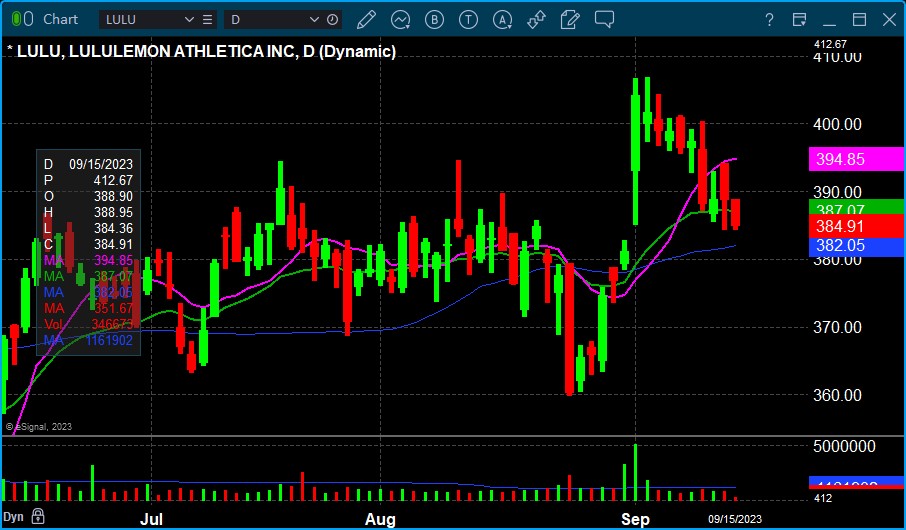Click the Chart window title label
Viewport: 906px width, 530px height.
pos(61,19)
